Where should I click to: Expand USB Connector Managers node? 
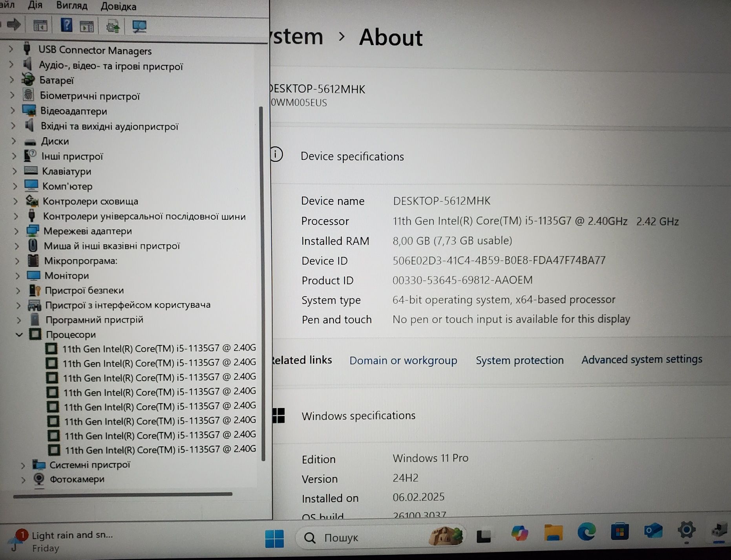coord(11,49)
